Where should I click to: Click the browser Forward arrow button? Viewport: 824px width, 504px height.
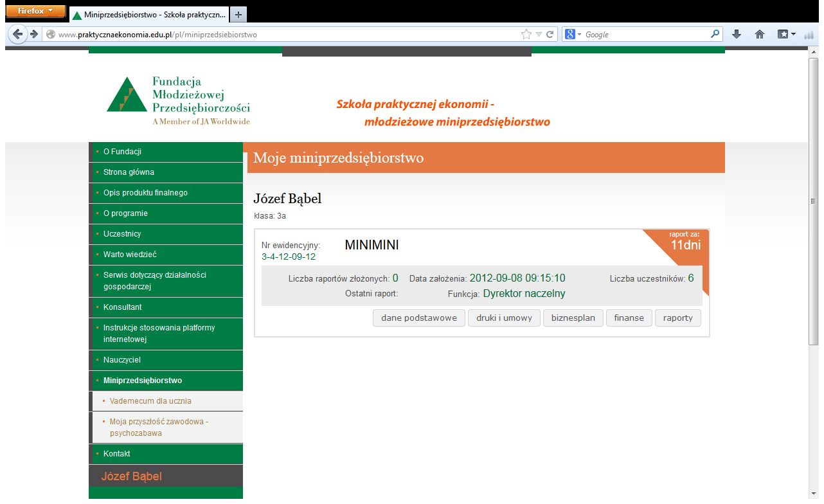coord(34,34)
